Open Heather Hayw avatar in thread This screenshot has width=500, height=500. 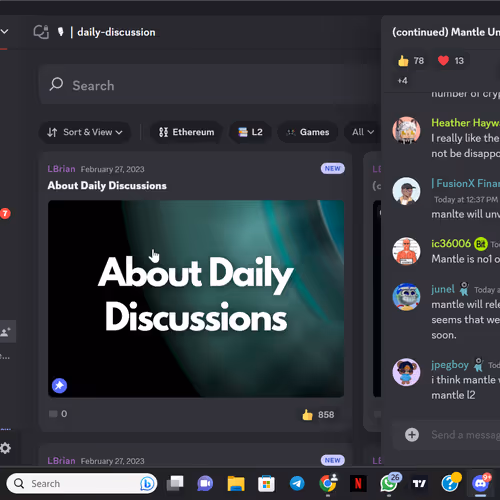(x=406, y=130)
